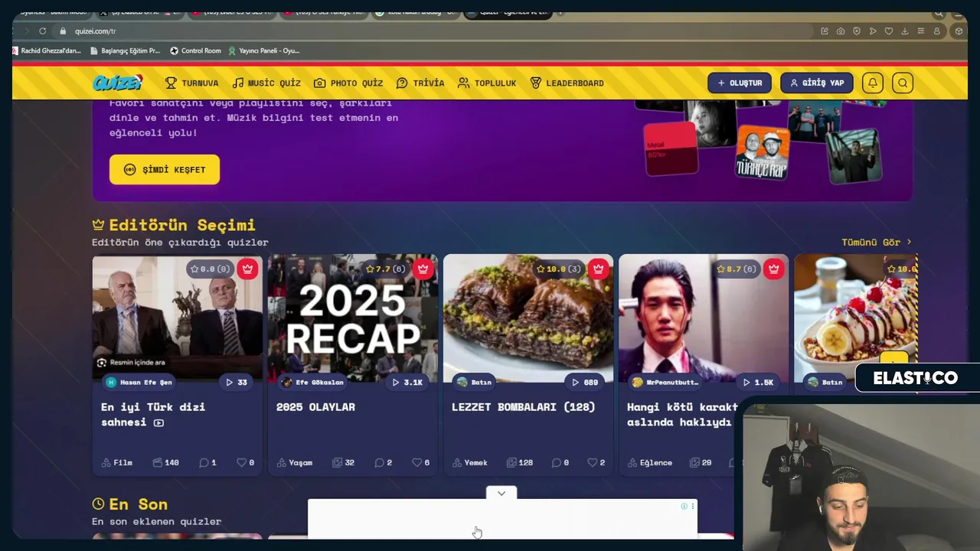Viewport: 980px width, 551px height.
Task: Open the En iyi Türk dizi sahnesi thumbnail
Action: 177,318
